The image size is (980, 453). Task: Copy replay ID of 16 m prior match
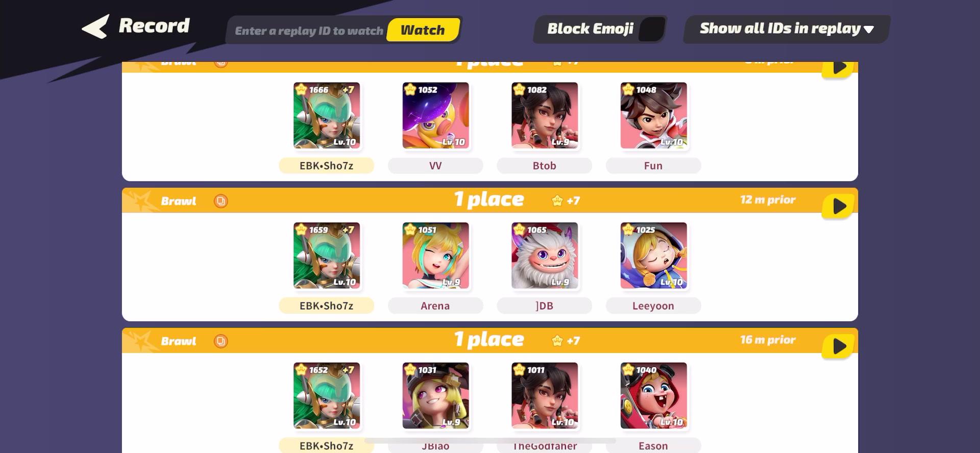[x=220, y=341]
